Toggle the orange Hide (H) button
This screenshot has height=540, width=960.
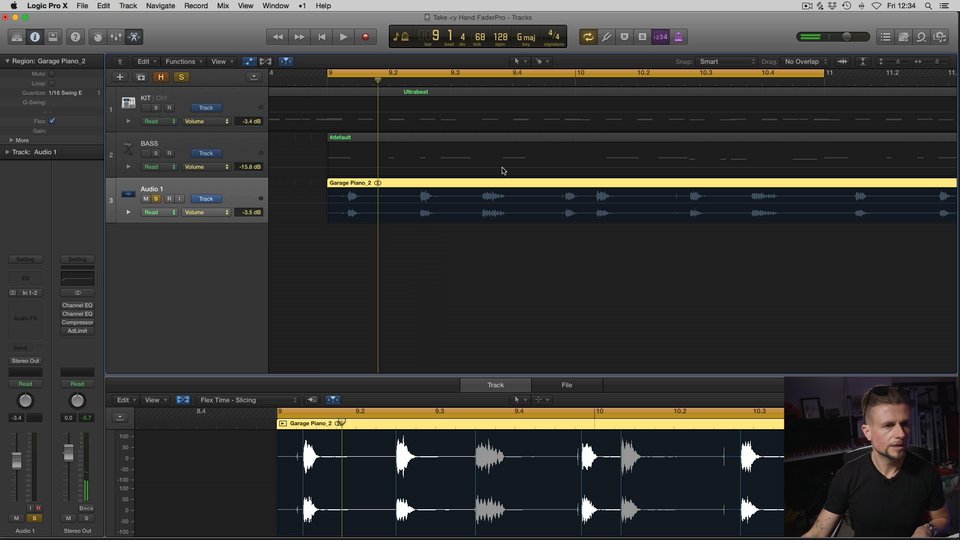[160, 77]
